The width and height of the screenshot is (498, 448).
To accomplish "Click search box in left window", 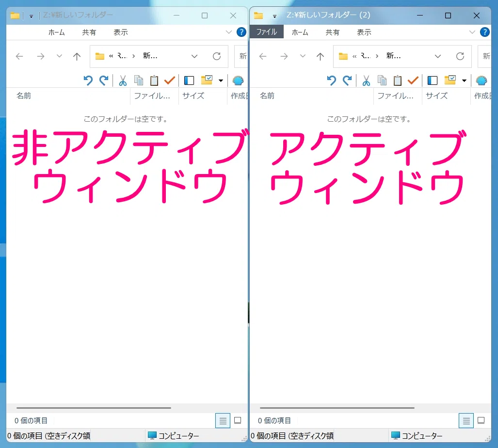I will [x=241, y=56].
